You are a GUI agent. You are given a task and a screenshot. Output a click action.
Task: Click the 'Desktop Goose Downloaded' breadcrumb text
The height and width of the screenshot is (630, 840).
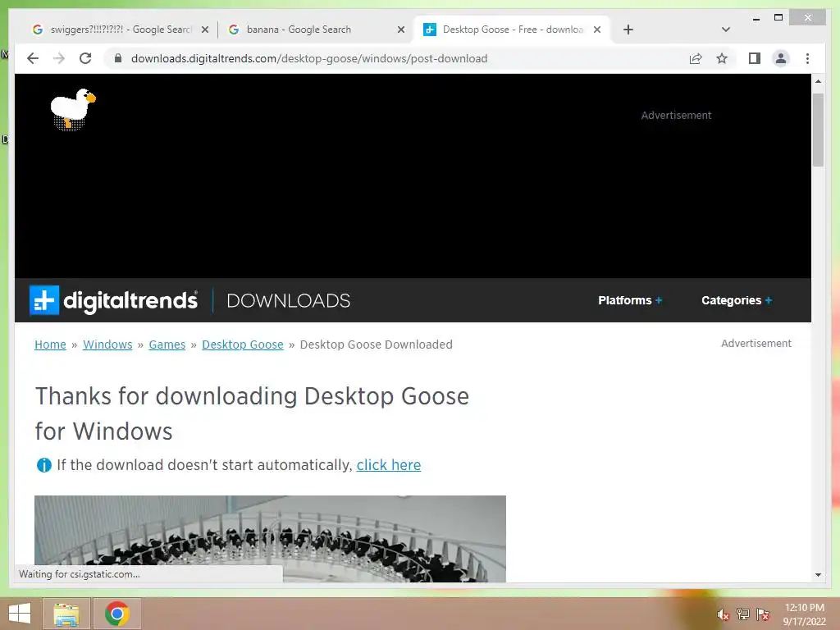pos(376,345)
